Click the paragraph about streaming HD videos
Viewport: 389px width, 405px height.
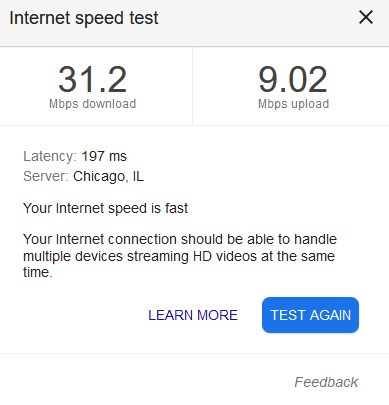pos(180,256)
